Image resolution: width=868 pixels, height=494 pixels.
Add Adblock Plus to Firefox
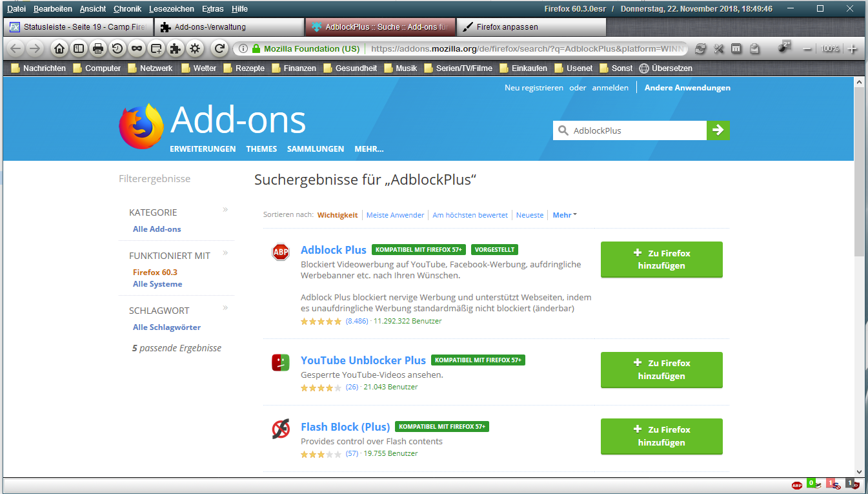661,260
